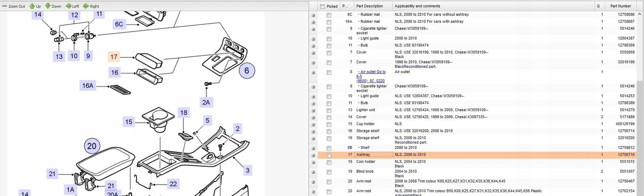This screenshot has width=644, height=196.
Task: Select part number 5171889 cell
Action: [627, 117]
